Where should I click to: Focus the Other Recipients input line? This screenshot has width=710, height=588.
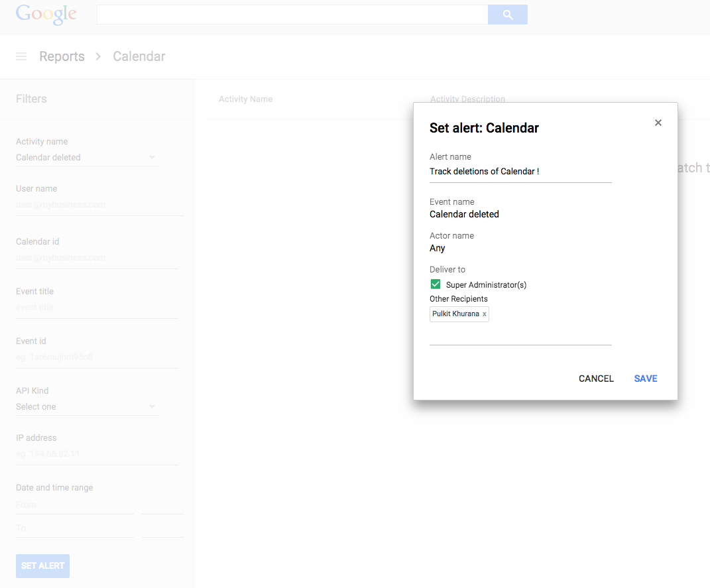(520, 336)
